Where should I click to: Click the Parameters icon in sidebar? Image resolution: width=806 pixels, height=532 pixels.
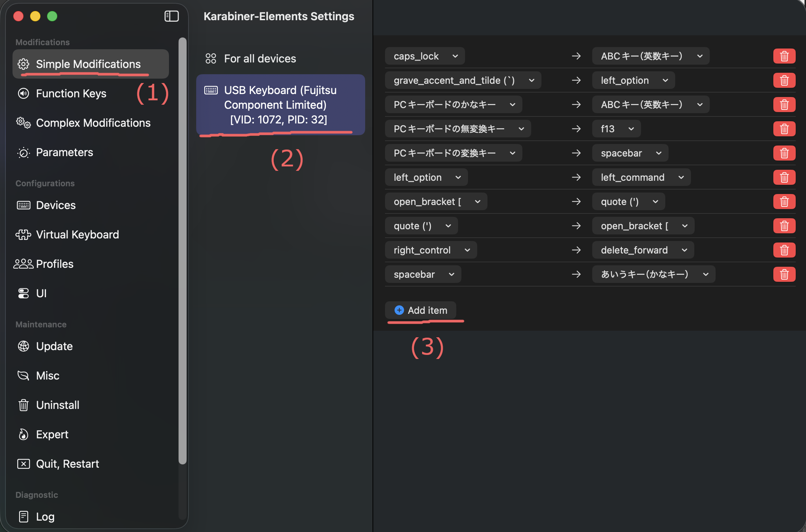[24, 152]
